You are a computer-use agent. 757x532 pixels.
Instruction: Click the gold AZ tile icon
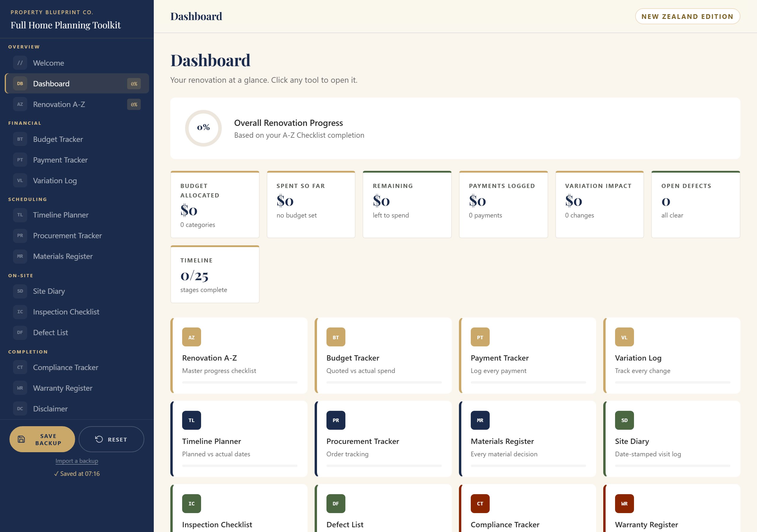click(192, 337)
